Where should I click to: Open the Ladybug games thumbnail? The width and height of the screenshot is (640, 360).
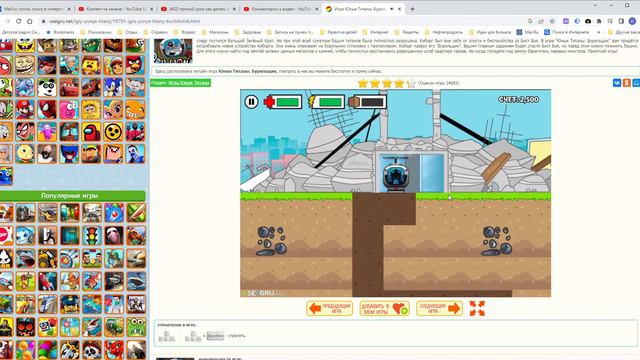(x=47, y=65)
